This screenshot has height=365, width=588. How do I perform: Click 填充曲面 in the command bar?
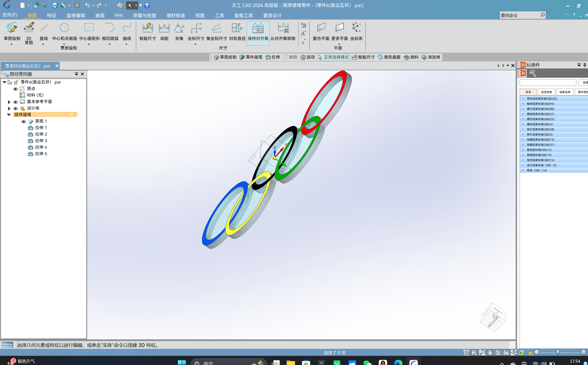[389, 57]
